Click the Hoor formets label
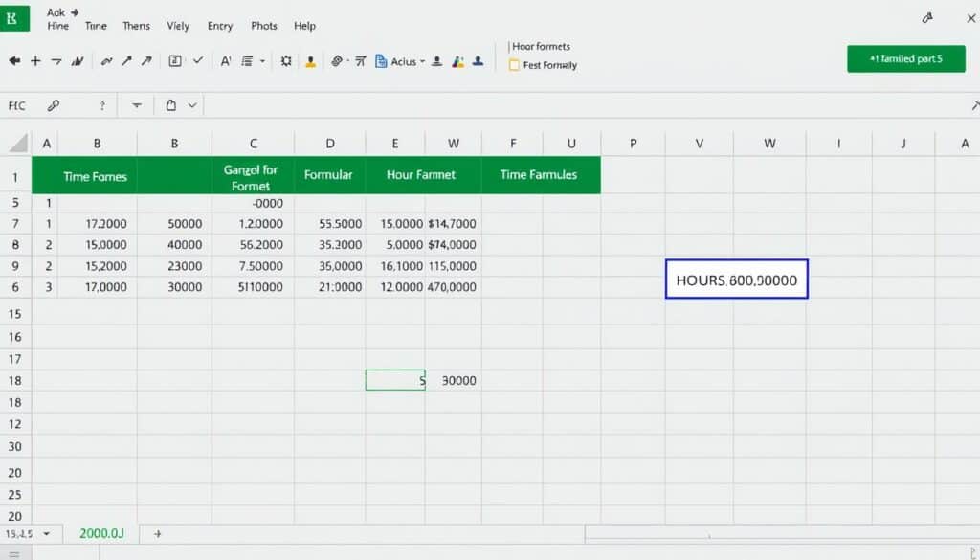This screenshot has height=560, width=980. coord(542,46)
